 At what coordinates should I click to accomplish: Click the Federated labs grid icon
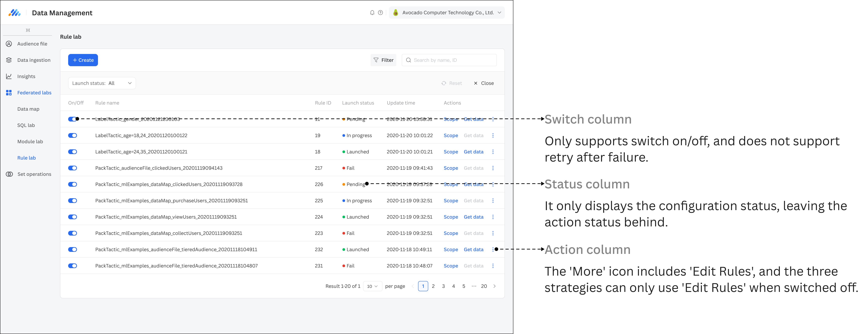(x=9, y=93)
